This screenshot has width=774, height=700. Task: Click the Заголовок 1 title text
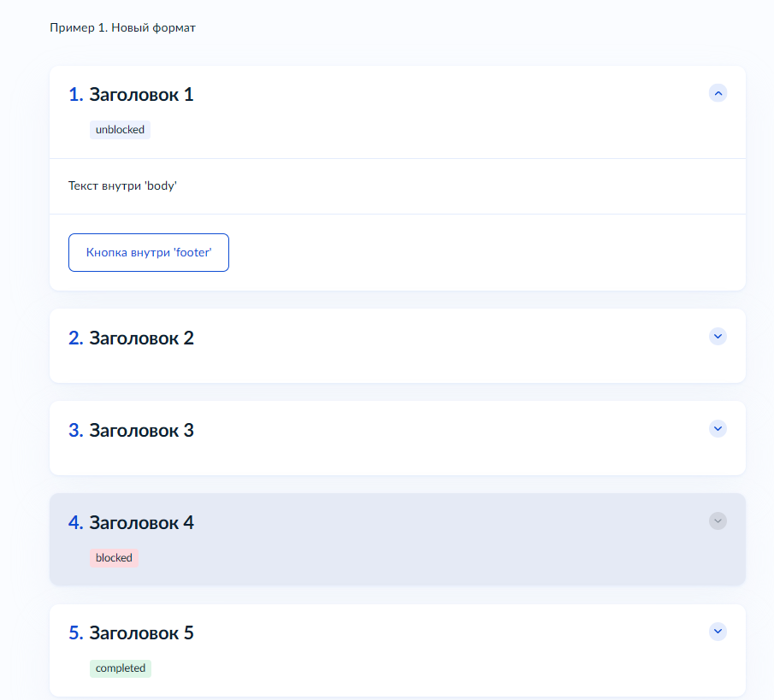click(x=141, y=95)
